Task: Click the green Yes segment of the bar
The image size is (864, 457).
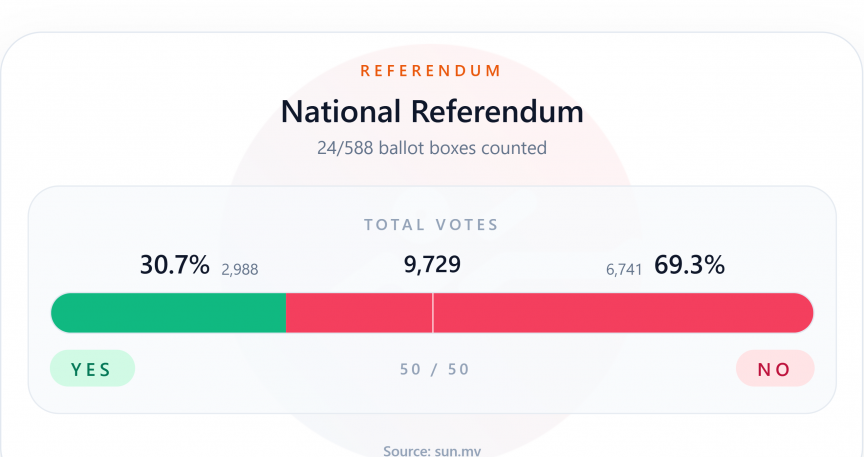Action: 168,313
